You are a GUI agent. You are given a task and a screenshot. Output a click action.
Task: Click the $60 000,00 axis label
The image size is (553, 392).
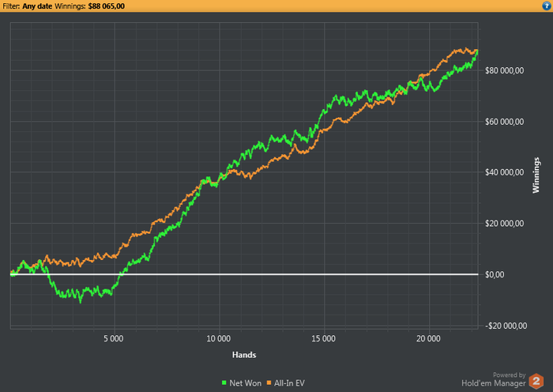click(504, 122)
